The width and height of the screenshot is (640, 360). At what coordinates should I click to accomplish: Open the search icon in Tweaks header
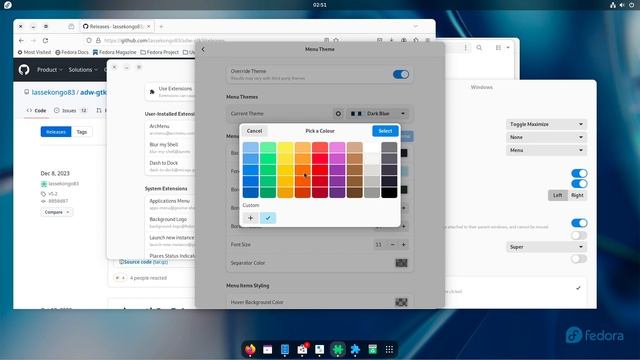[x=479, y=48]
